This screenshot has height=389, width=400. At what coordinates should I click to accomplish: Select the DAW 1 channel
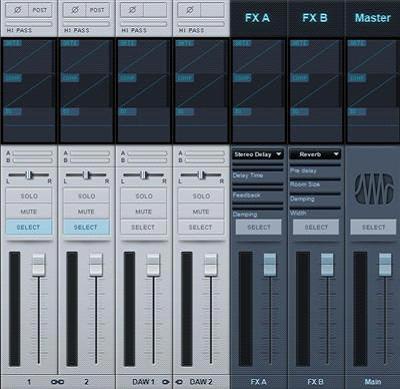coord(143,227)
